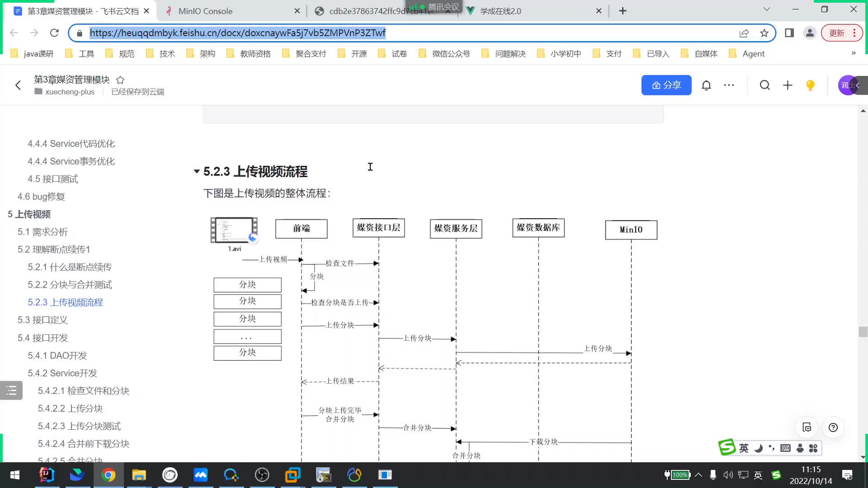Click the user avatar in the document header
Viewport: 868px width, 488px height.
847,85
